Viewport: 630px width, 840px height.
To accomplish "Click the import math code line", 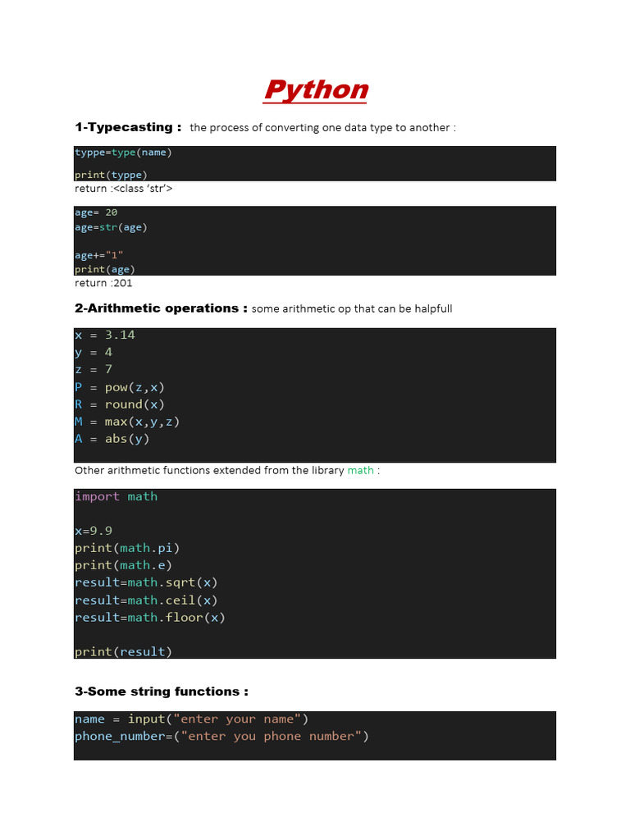I will tap(116, 496).
